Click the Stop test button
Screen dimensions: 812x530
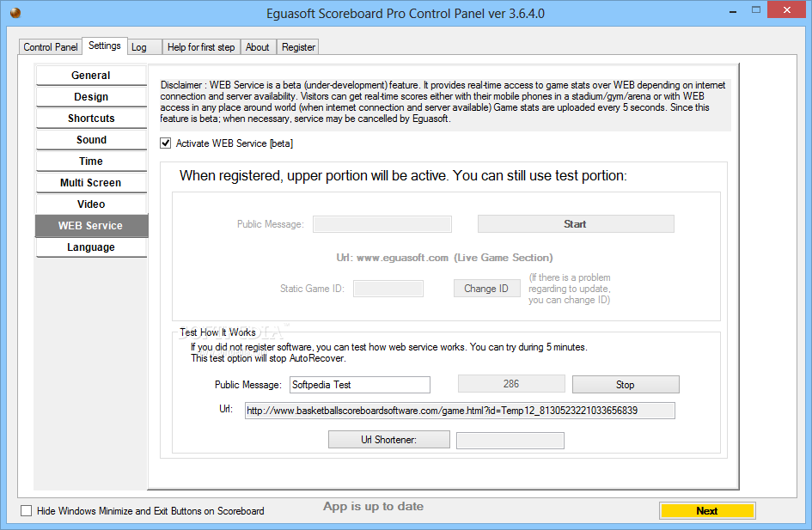point(626,385)
